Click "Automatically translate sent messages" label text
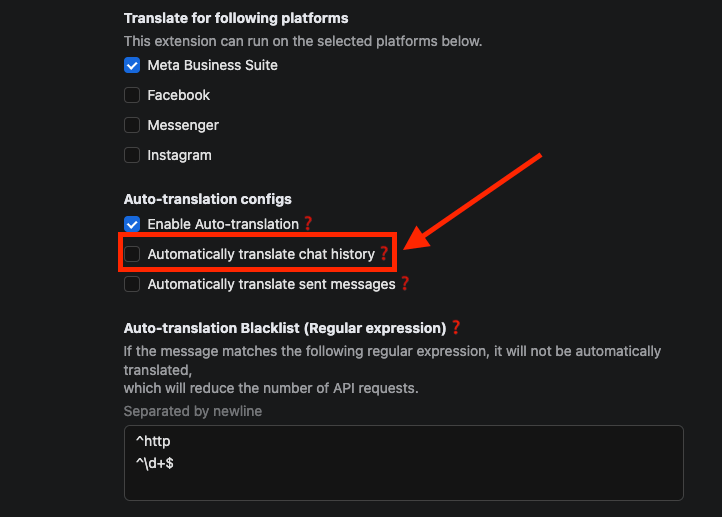The height and width of the screenshot is (517, 722). coord(271,284)
